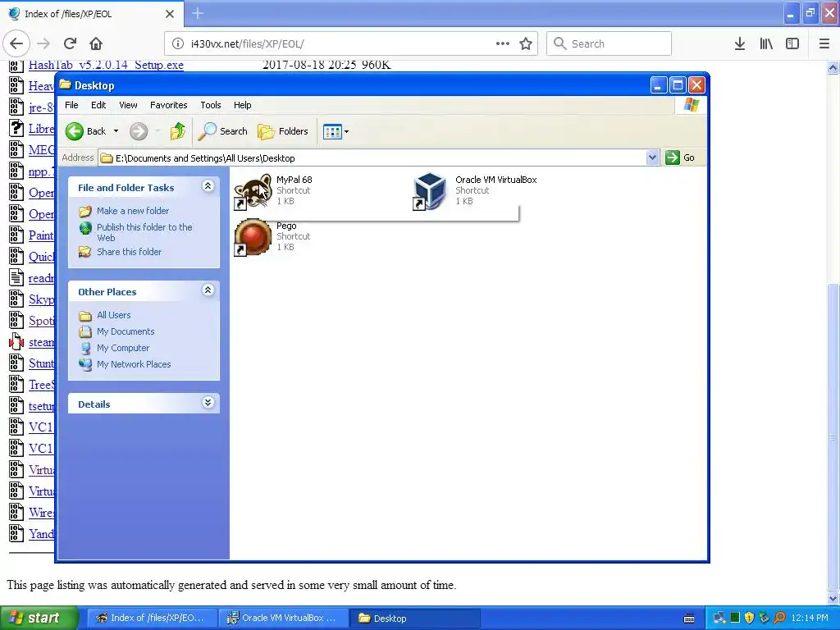Switch to Oracle VM VirtualBox taskbar button
840x630 pixels.
284,618
